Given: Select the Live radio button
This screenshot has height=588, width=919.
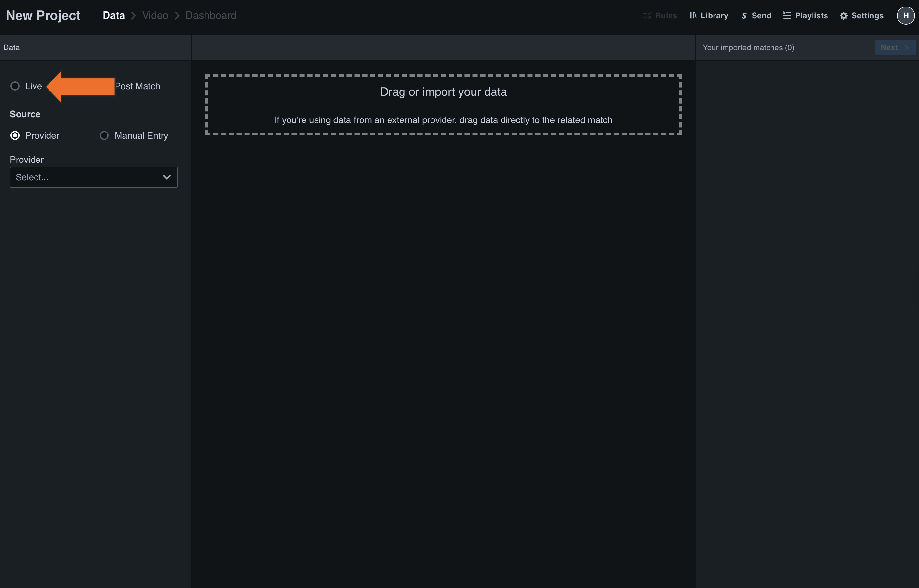Looking at the screenshot, I should (x=15, y=86).
